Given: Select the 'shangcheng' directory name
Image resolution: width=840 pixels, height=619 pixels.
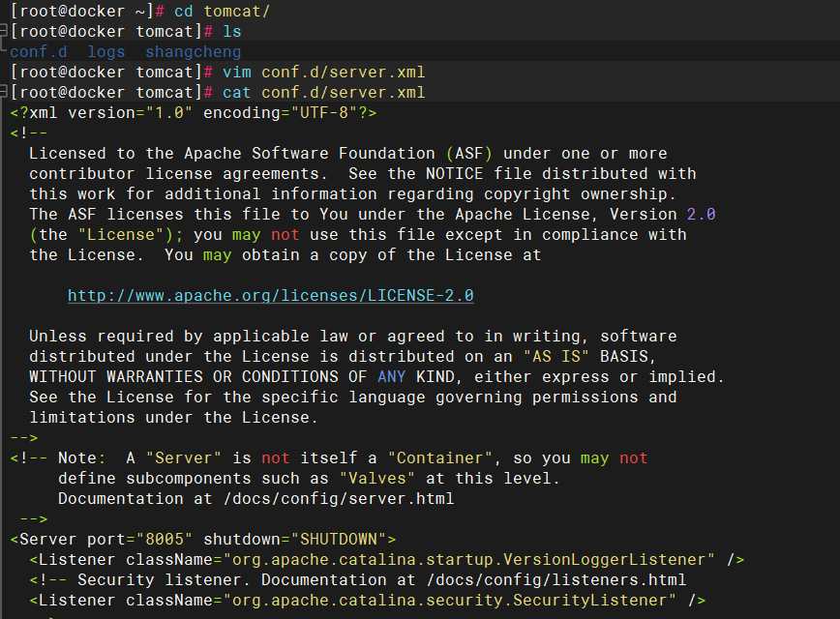Looking at the screenshot, I should 194,51.
